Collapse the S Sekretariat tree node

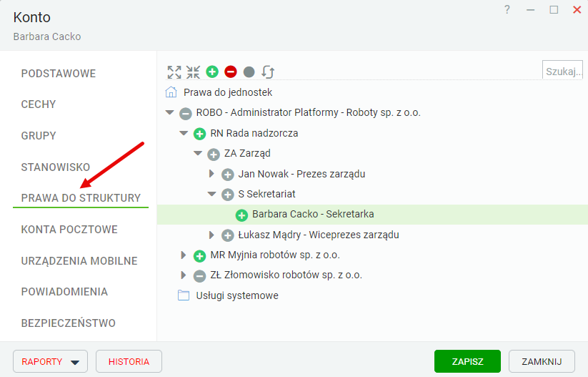click(x=212, y=194)
